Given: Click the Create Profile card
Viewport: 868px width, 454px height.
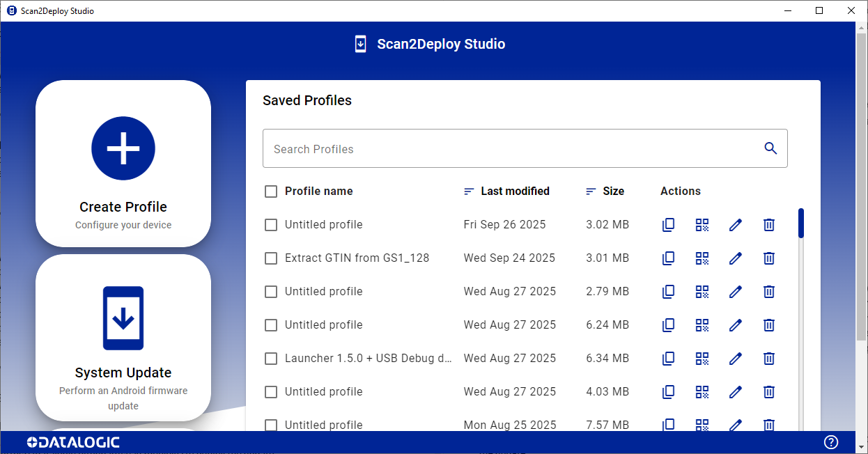Looking at the screenshot, I should click(123, 164).
